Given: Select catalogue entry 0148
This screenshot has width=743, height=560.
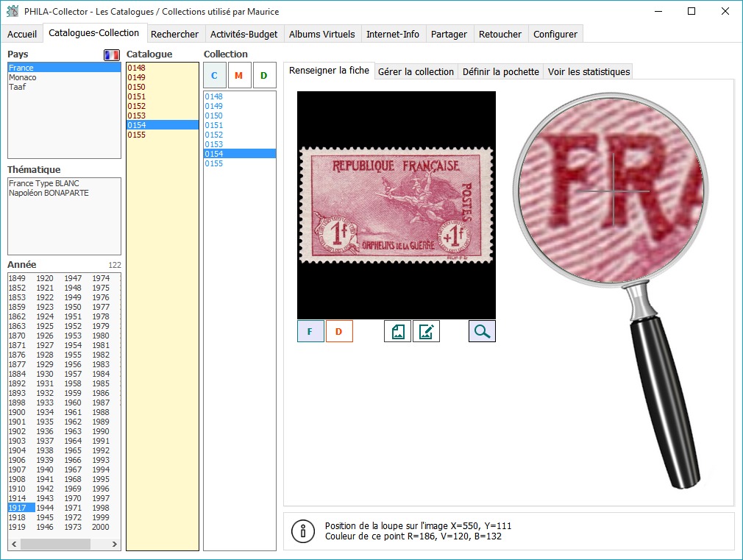Looking at the screenshot, I should [162, 68].
